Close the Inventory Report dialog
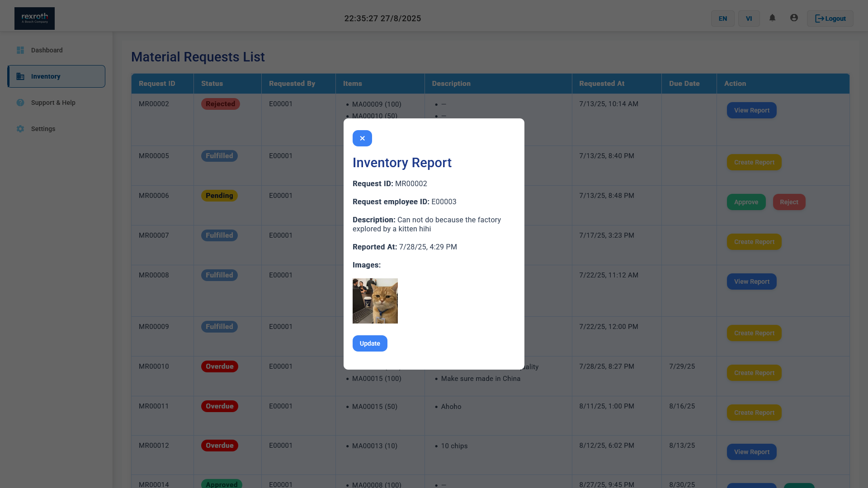The width and height of the screenshot is (868, 488). click(x=362, y=138)
